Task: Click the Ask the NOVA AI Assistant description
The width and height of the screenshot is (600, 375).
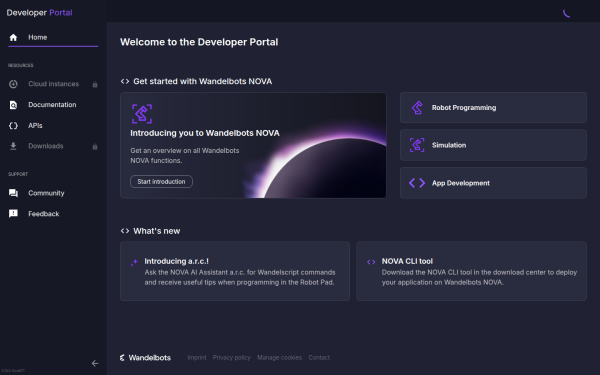Action: click(240, 277)
